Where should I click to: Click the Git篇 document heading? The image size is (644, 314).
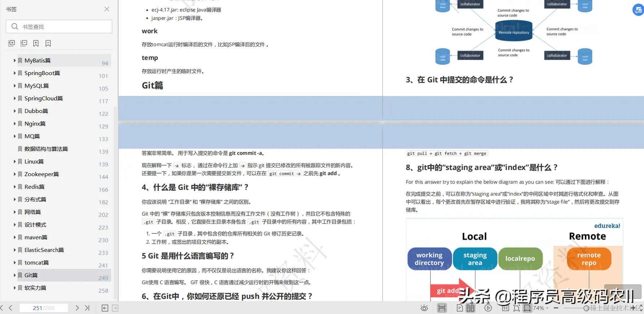(152, 85)
